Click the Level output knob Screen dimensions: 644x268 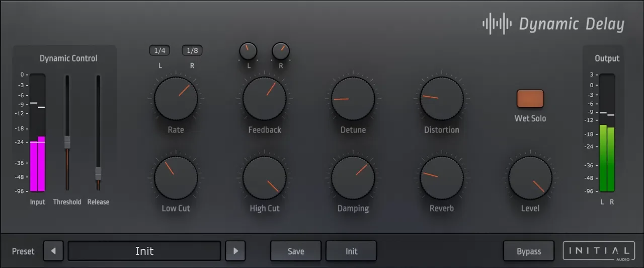pos(530,177)
